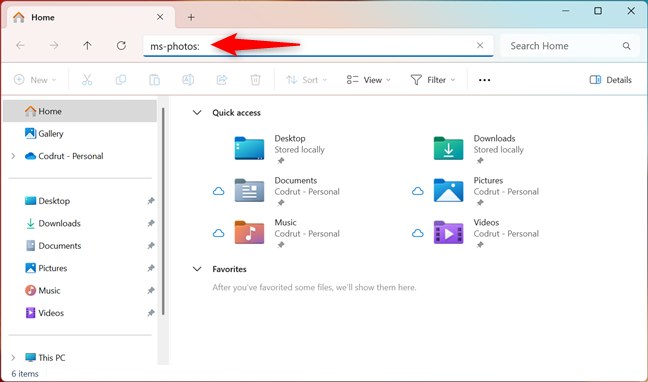Refresh the current folder view

pyautogui.click(x=121, y=45)
